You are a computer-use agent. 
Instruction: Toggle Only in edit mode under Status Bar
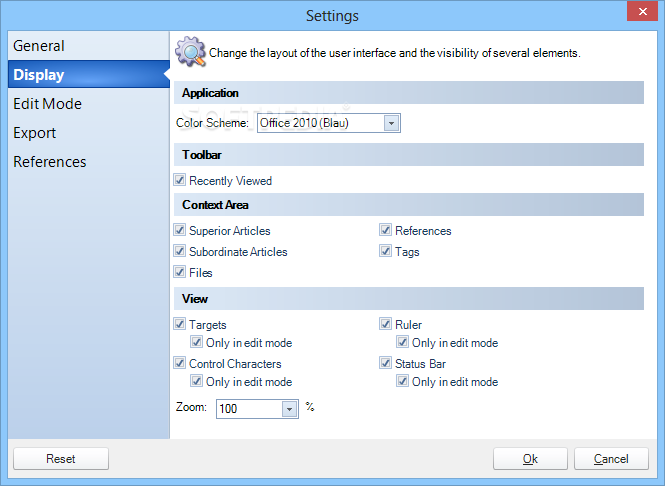coord(402,381)
